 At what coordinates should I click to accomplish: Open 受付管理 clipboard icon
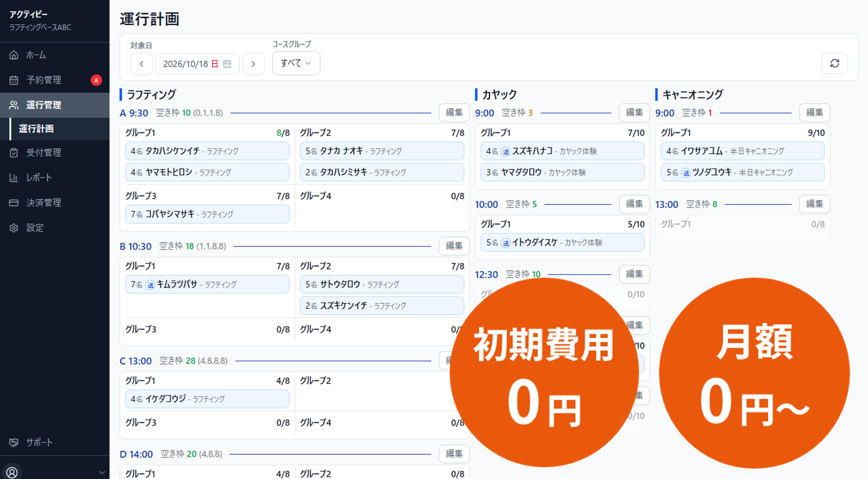14,153
